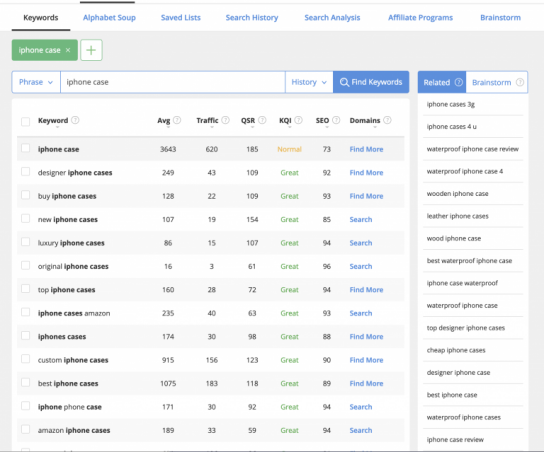The width and height of the screenshot is (544, 453).
Task: Add a new keyword list with plus button
Action: click(91, 50)
